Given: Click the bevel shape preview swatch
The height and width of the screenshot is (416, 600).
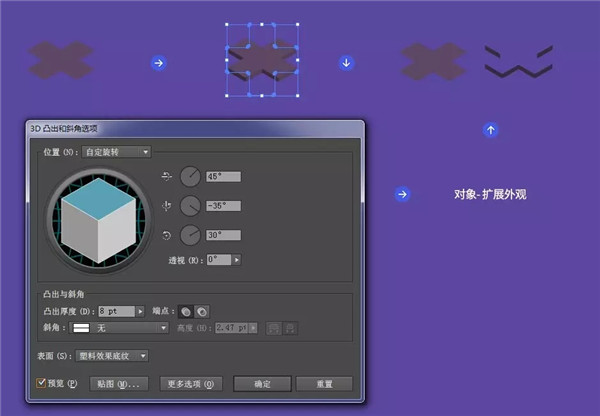Looking at the screenshot, I should click(x=81, y=328).
